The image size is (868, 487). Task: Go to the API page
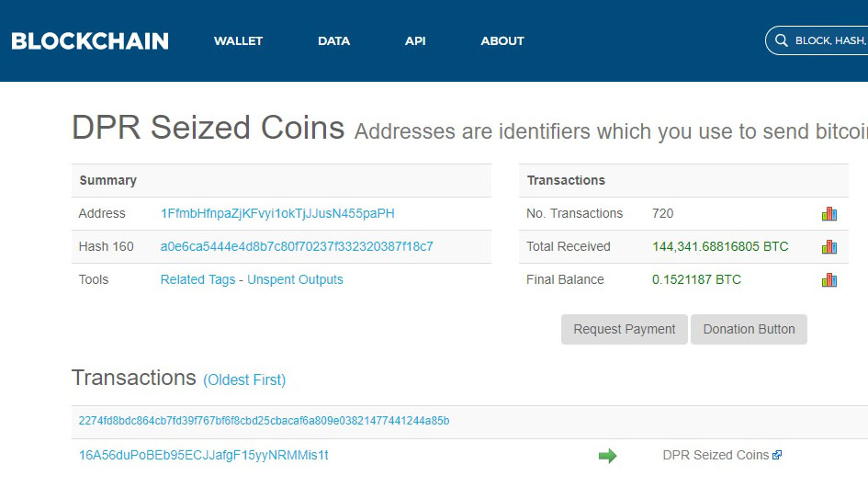pos(415,41)
